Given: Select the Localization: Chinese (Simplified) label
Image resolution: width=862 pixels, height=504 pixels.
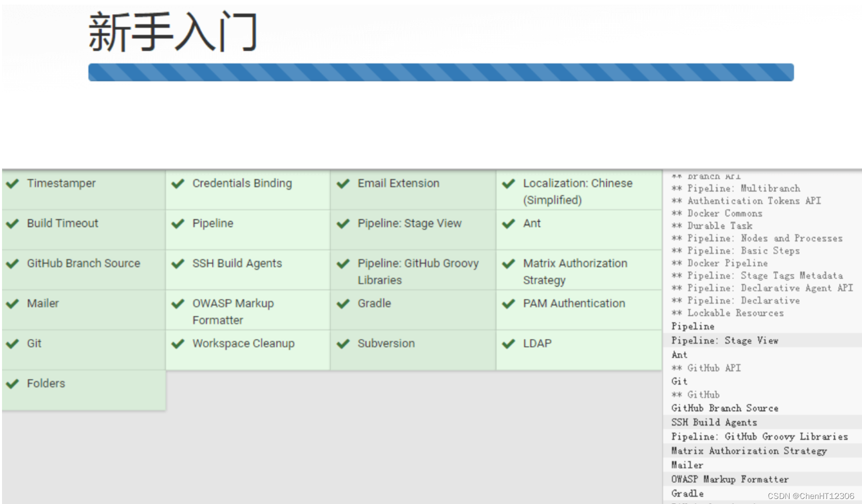Looking at the screenshot, I should click(x=578, y=191).
